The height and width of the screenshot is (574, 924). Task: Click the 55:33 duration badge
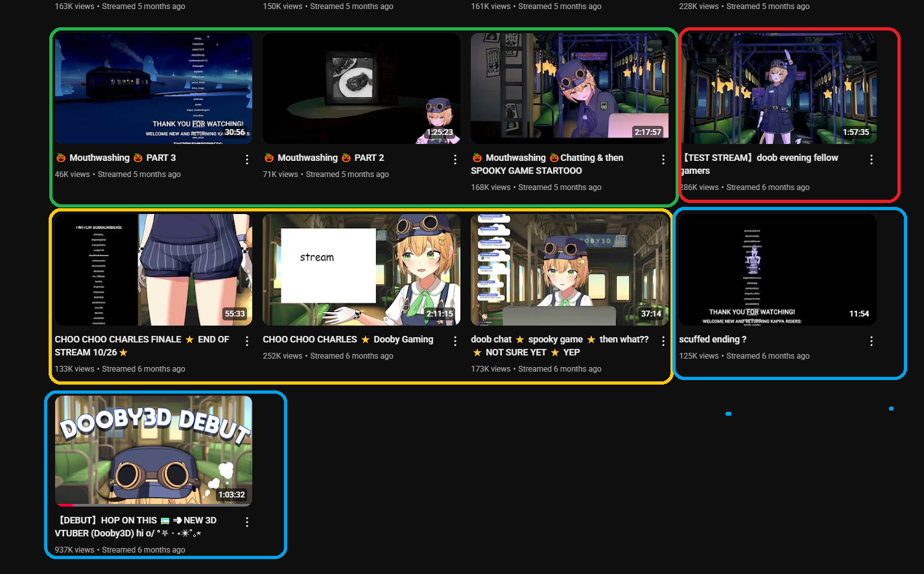[x=235, y=314]
